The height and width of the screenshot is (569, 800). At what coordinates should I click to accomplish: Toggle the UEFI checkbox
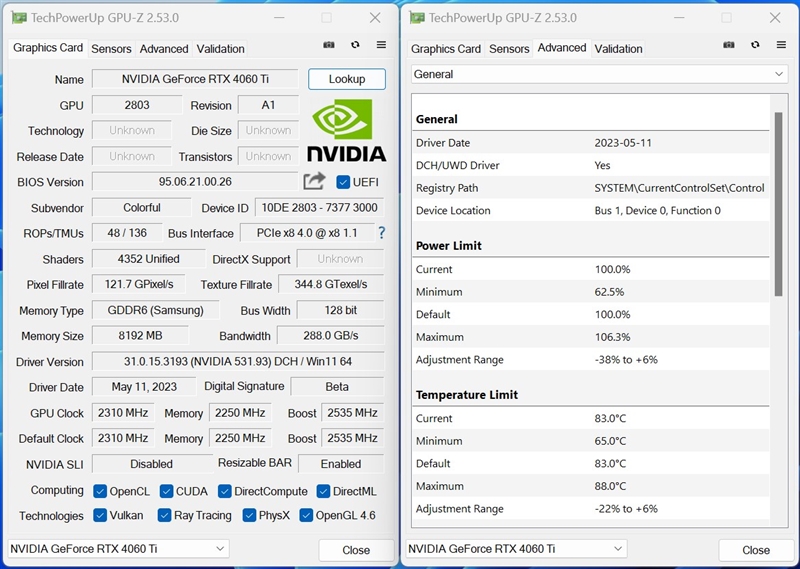[x=343, y=182]
